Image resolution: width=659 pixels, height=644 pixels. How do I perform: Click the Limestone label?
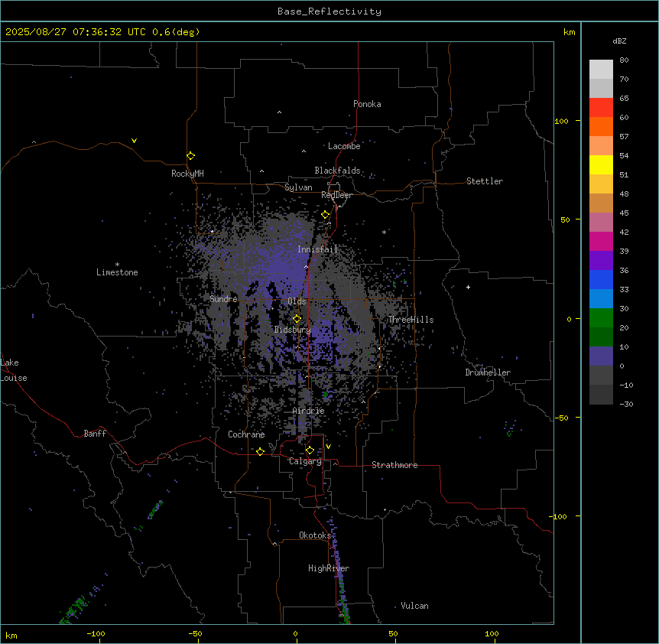[x=117, y=272]
